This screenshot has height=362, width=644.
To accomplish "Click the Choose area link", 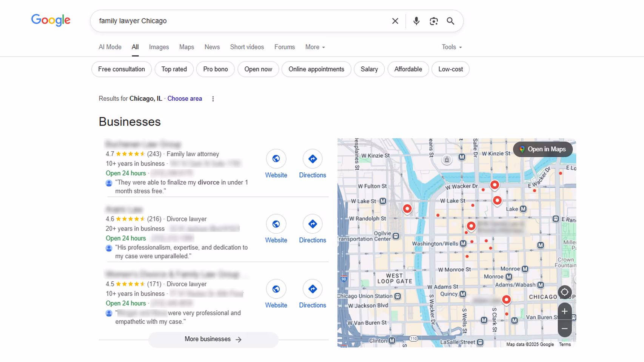I will pyautogui.click(x=185, y=98).
